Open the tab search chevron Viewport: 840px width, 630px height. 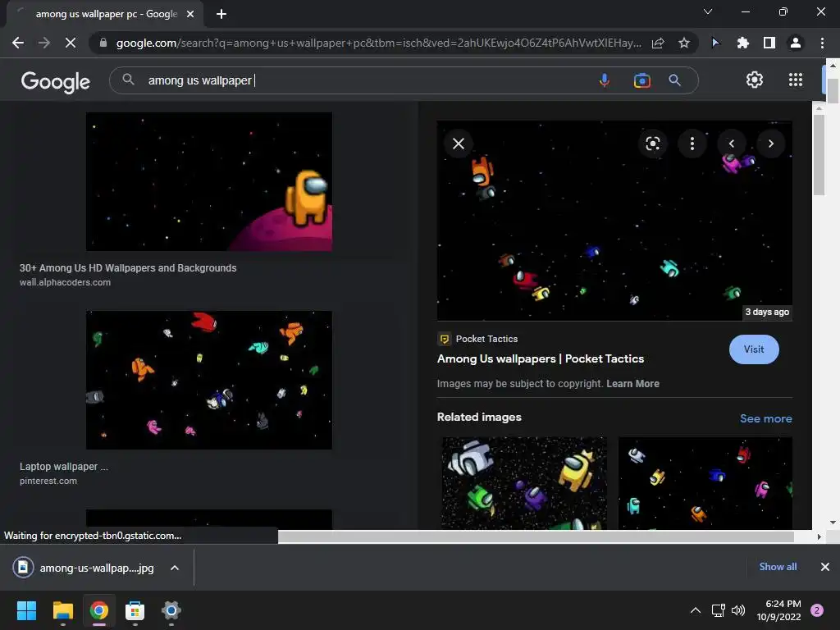tap(708, 11)
